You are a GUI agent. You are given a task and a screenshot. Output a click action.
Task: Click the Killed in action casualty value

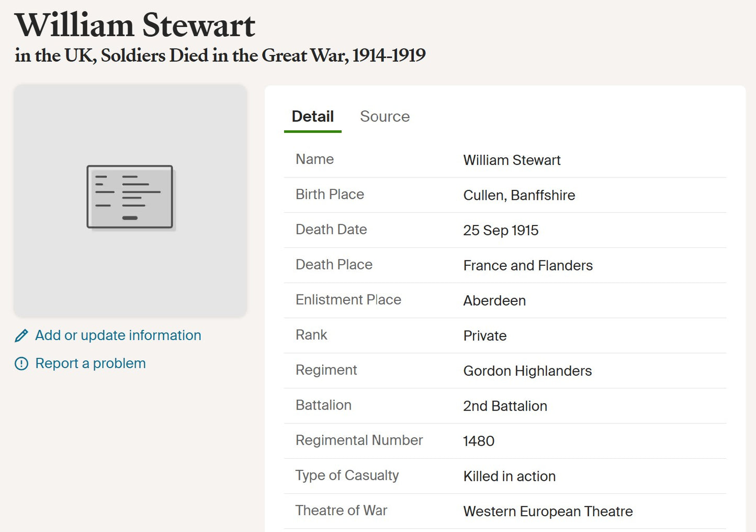tap(509, 476)
